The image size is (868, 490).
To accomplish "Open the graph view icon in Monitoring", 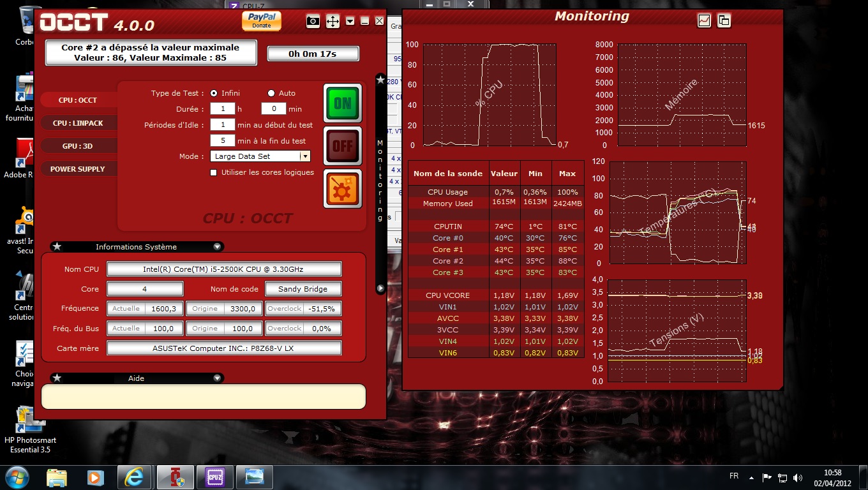I will pos(704,20).
